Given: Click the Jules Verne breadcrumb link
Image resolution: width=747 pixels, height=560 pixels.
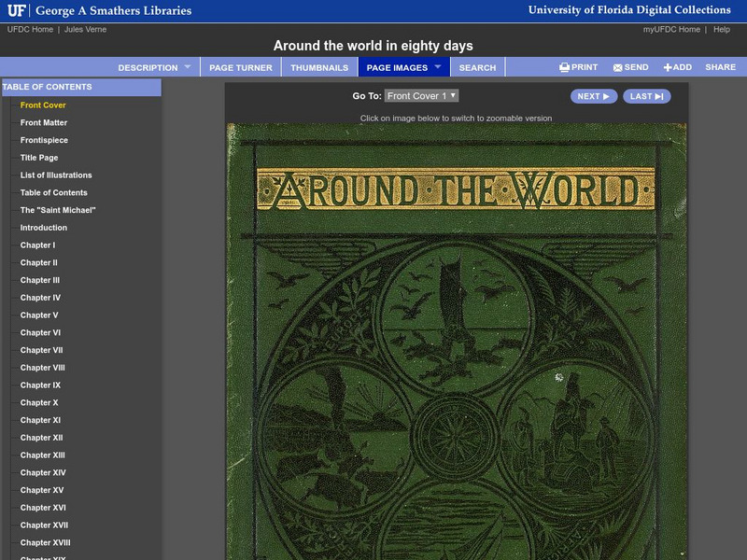Looking at the screenshot, I should coord(85,30).
